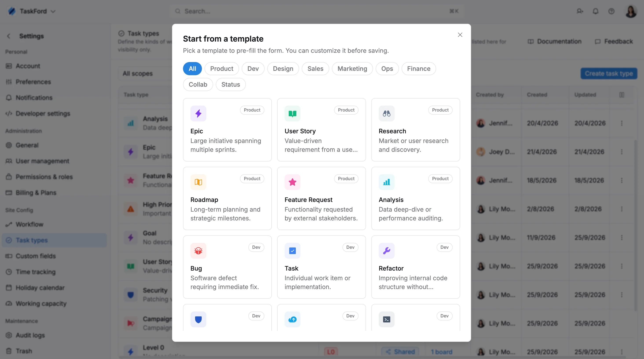The width and height of the screenshot is (644, 359).
Task: Click the User Story book icon
Action: click(x=292, y=114)
